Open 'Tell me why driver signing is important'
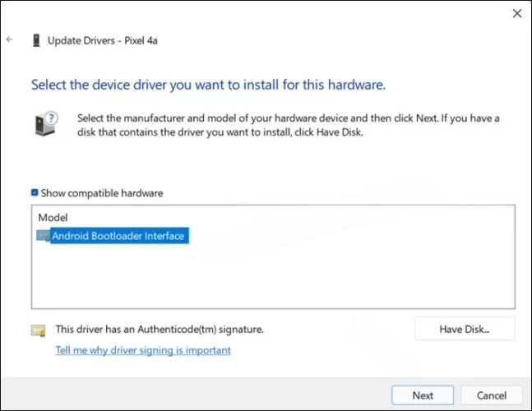Image resolution: width=532 pixels, height=411 pixels. tap(142, 350)
